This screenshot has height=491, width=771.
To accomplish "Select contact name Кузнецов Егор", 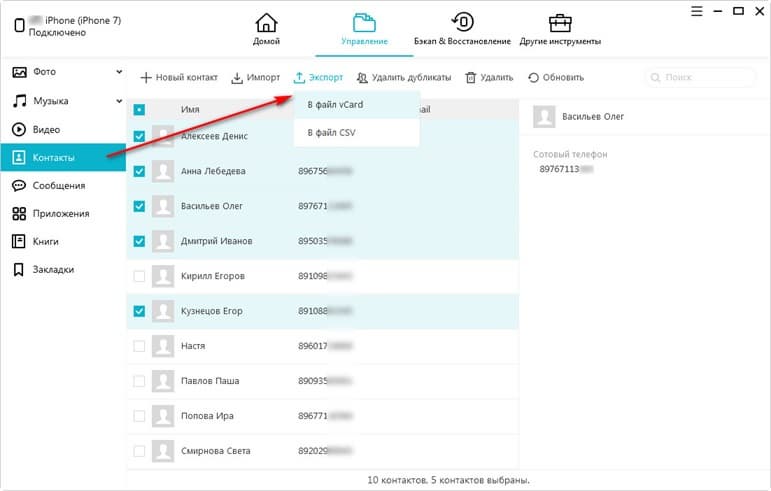I will pyautogui.click(x=211, y=311).
